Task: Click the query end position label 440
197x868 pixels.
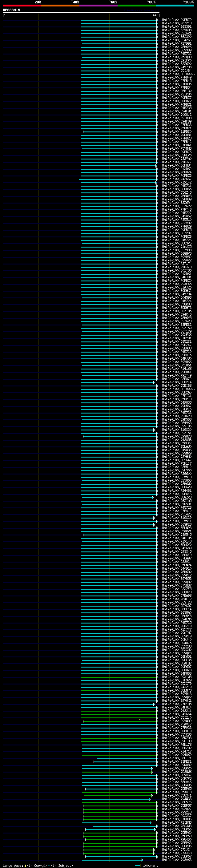Action: click(x=155, y=15)
